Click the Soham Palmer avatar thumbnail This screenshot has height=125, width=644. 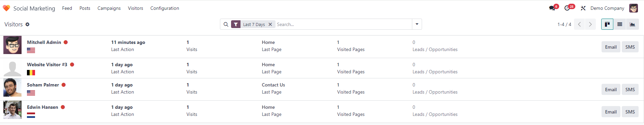tap(12, 87)
